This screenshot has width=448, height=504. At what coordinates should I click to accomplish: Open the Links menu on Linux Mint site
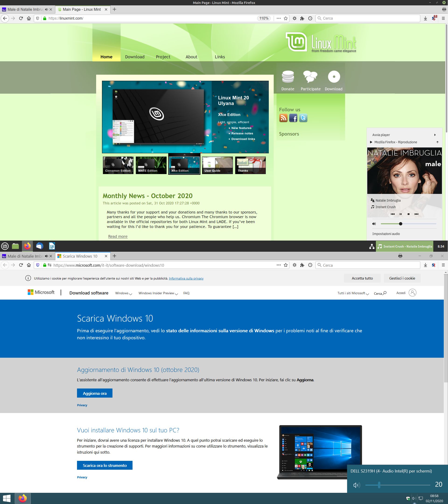[x=220, y=57]
